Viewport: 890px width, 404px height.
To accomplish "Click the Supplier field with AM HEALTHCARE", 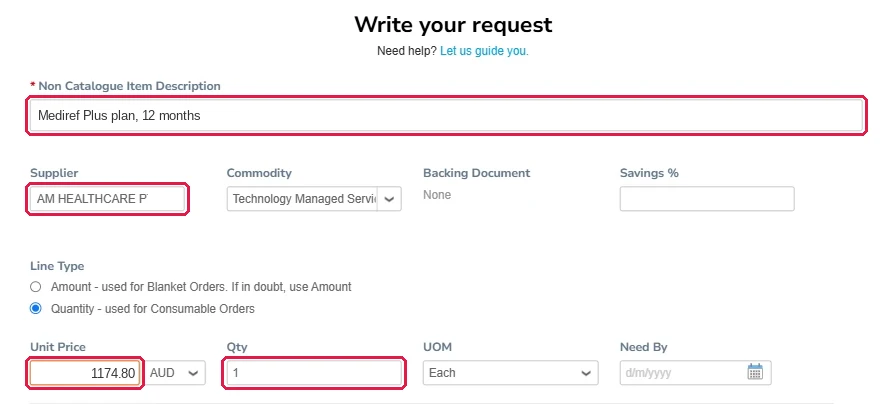I will coord(107,199).
